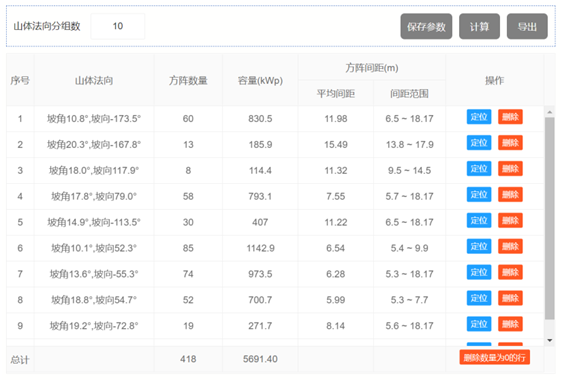Locate row 6 with 定位

(479, 246)
